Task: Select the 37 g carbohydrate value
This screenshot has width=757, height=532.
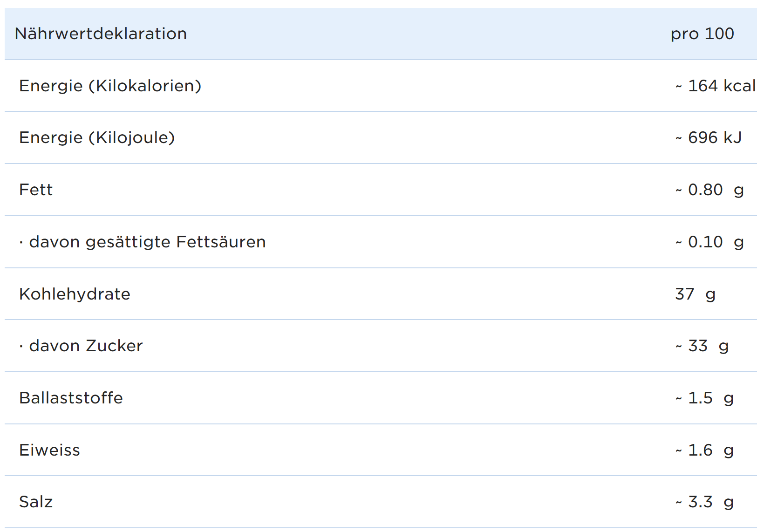Action: click(695, 294)
